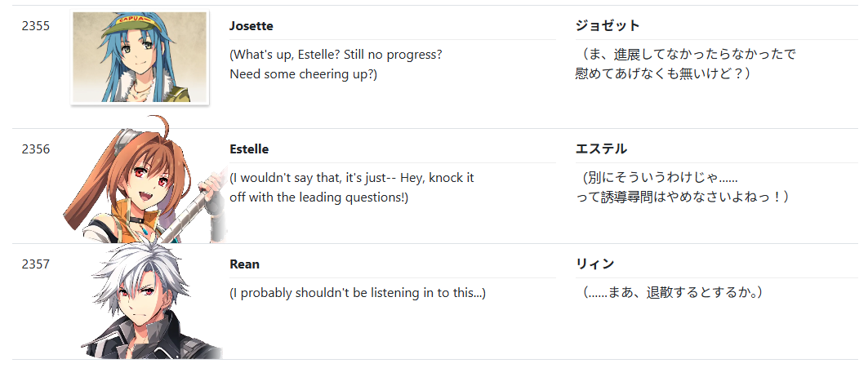This screenshot has height=377, width=868.
Task: Select the line 'Need some cheering up?)'
Action: (303, 74)
